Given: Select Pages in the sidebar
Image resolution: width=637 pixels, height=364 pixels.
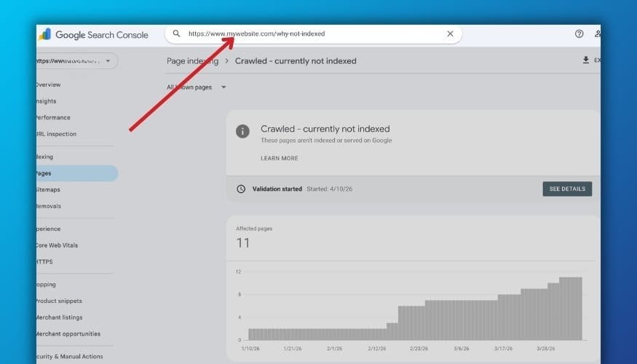Looking at the screenshot, I should 77,173.
